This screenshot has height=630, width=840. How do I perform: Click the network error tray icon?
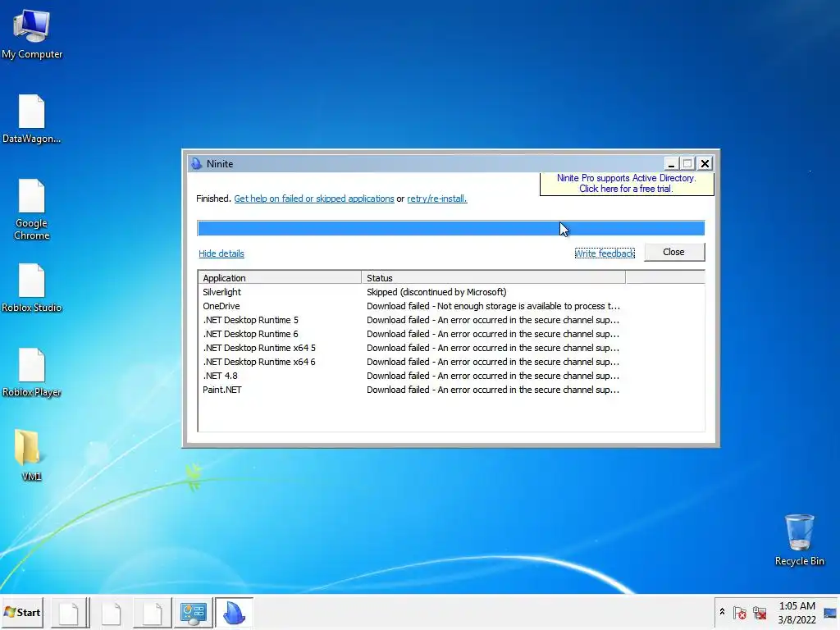tap(759, 612)
